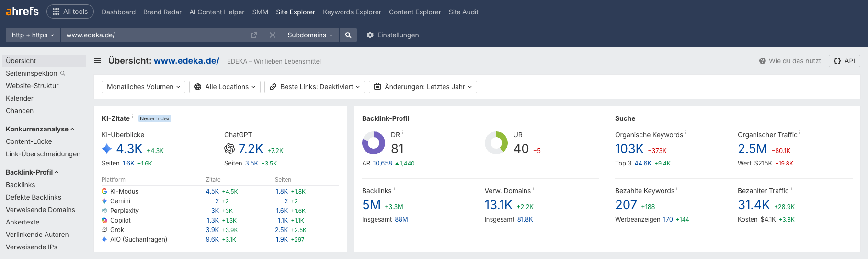
Task: Open Ankertexte report
Action: [x=23, y=222]
